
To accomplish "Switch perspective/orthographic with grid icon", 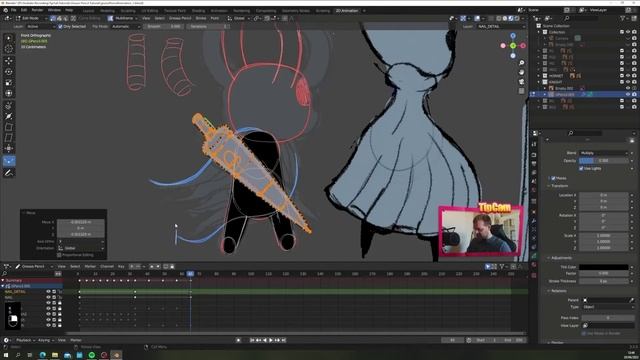I will pyautogui.click(x=521, y=91).
